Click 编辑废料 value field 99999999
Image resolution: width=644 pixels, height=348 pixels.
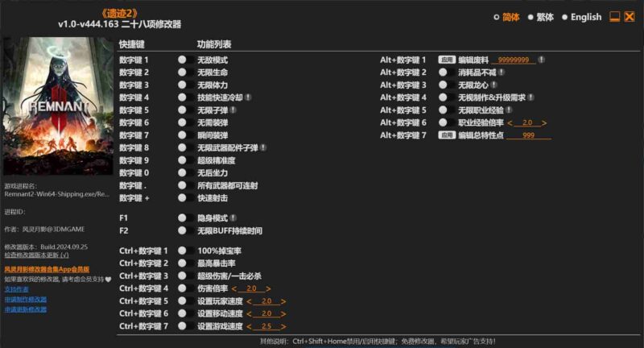tap(514, 60)
